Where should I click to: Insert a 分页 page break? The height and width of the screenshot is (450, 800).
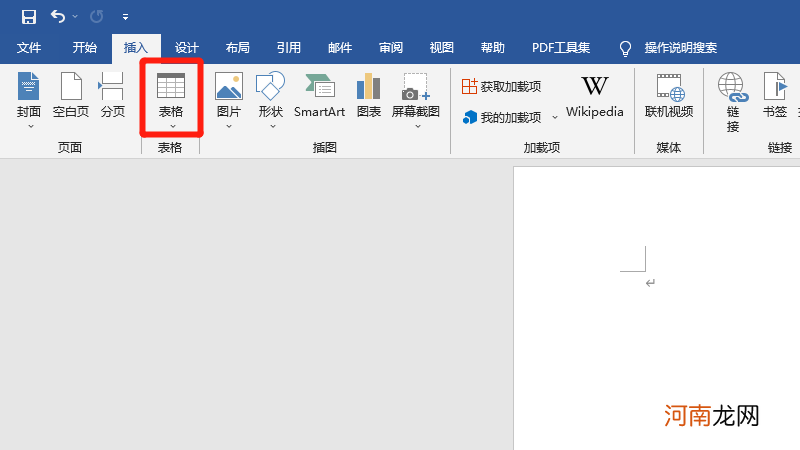coord(112,95)
